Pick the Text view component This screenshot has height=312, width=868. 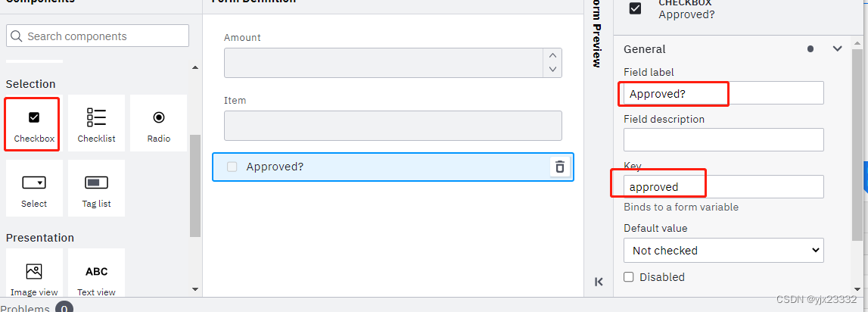tap(96, 277)
